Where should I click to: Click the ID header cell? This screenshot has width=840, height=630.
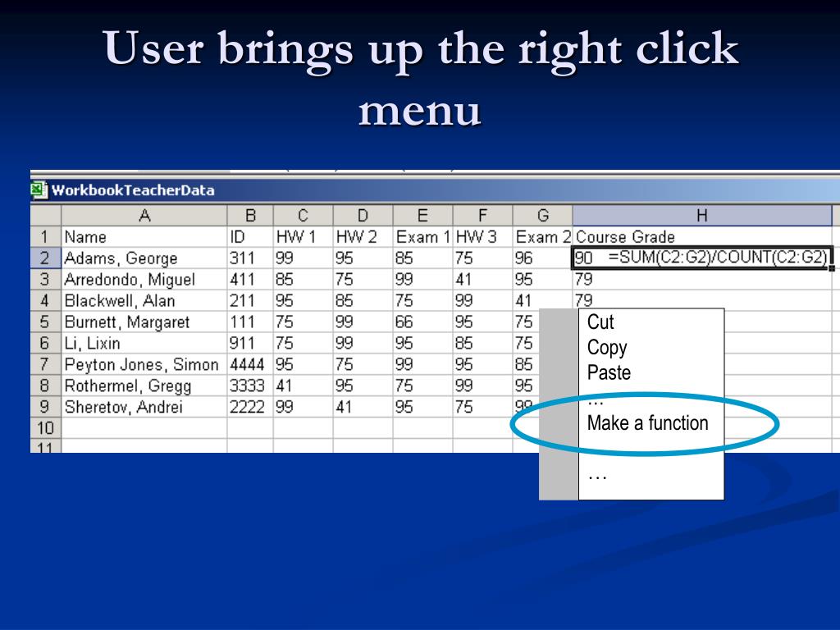tap(250, 237)
